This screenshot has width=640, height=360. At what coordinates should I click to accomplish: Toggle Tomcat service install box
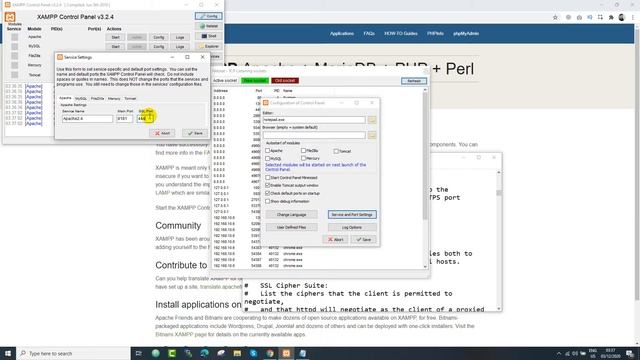(15, 75)
